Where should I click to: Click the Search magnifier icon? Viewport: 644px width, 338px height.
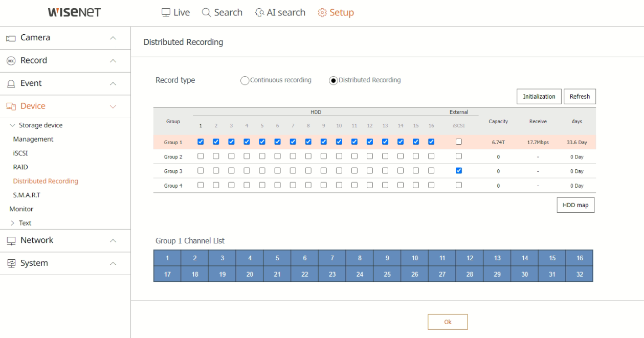(206, 12)
